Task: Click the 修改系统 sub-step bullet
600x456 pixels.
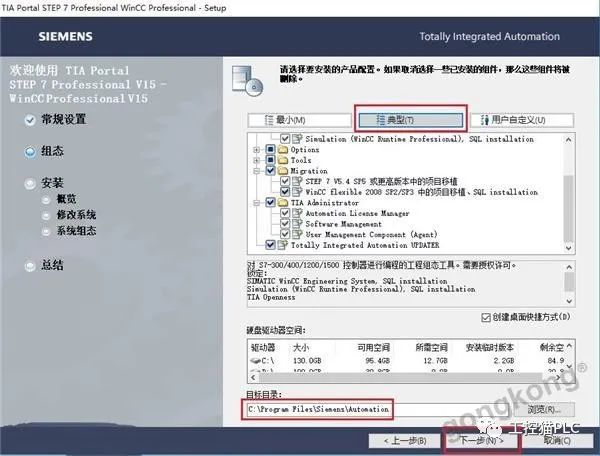Action: pos(46,216)
